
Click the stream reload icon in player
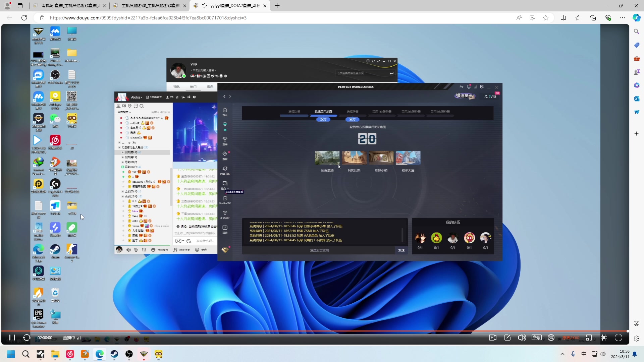27,338
